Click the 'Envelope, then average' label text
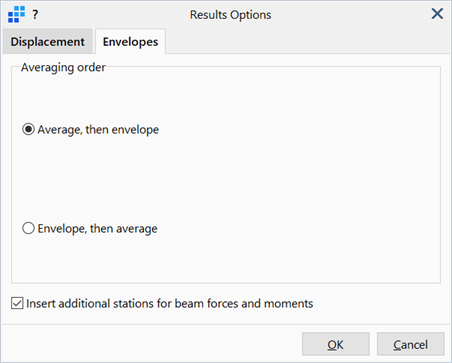This screenshot has width=452, height=363. click(97, 229)
